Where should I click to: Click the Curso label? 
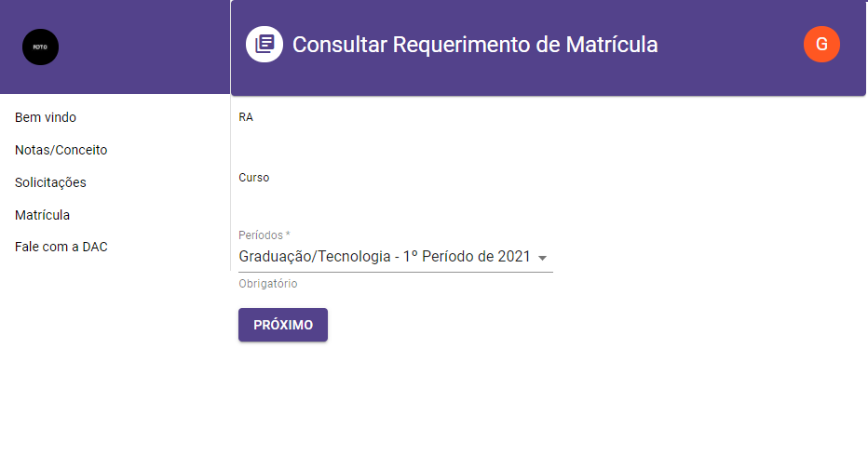pos(253,178)
